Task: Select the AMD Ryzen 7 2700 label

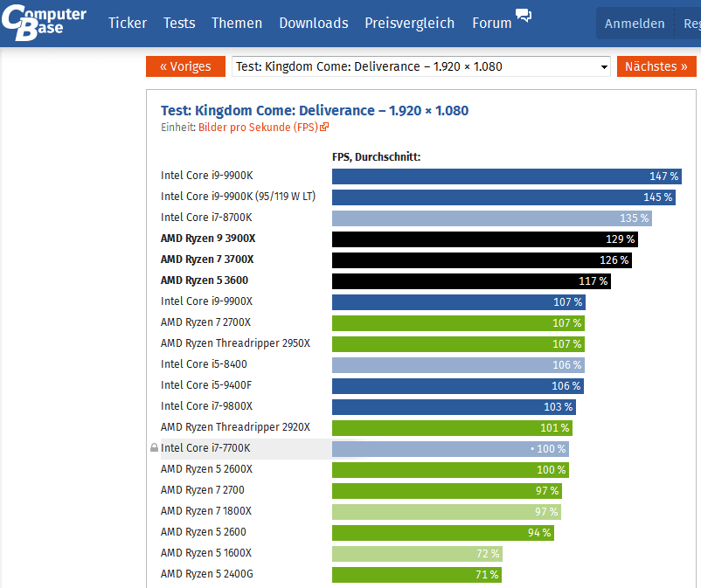Action: pos(203,490)
